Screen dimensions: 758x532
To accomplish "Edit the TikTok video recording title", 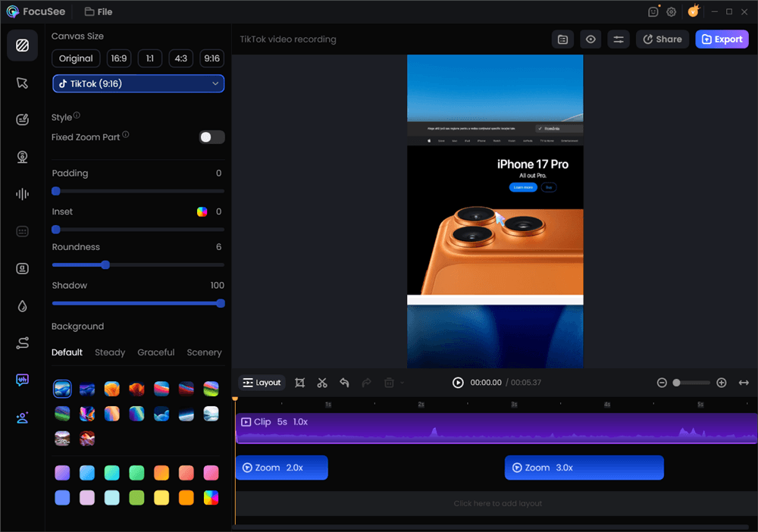I will click(288, 39).
